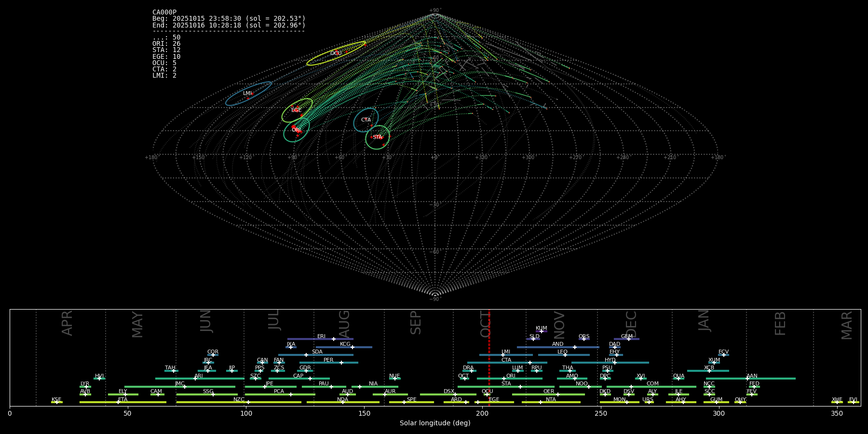The height and width of the screenshot is (434, 868).
Task: Select the red dashed current solar longitude line
Action: click(489, 357)
